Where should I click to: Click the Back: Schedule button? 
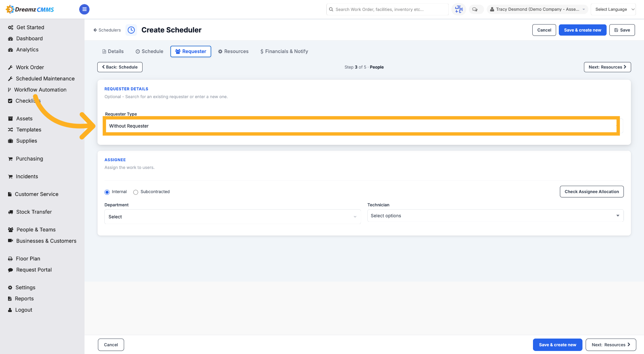120,67
